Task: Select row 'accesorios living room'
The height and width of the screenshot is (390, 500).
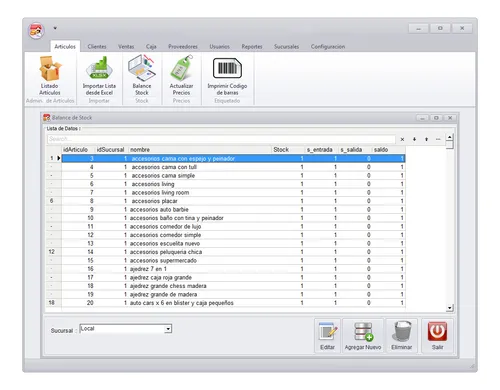Action: pyautogui.click(x=233, y=193)
